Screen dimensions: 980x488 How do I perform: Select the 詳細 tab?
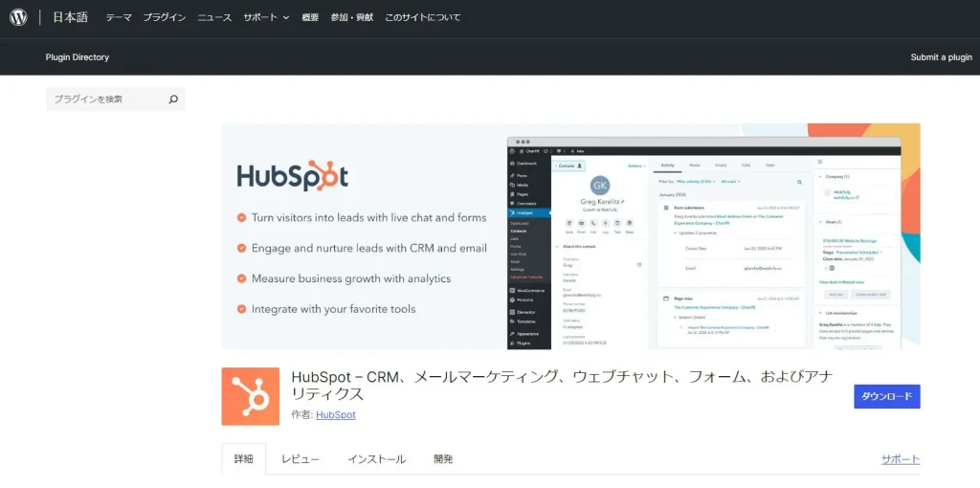[244, 459]
